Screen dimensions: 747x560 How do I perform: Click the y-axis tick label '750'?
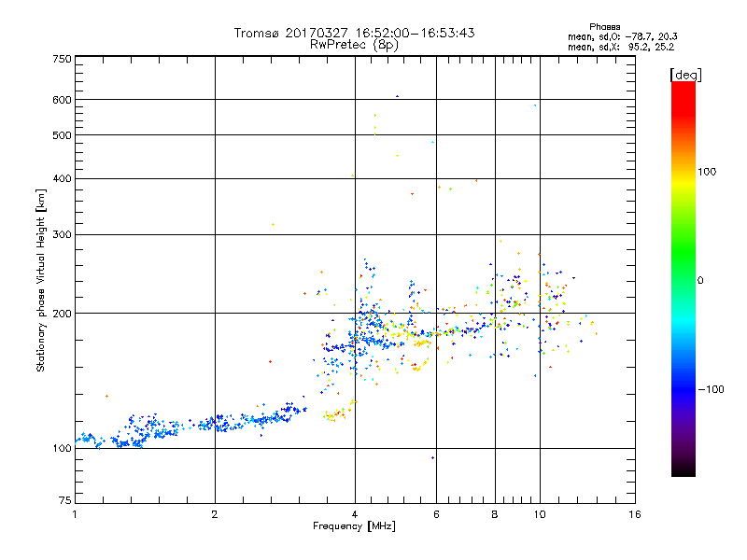63,59
